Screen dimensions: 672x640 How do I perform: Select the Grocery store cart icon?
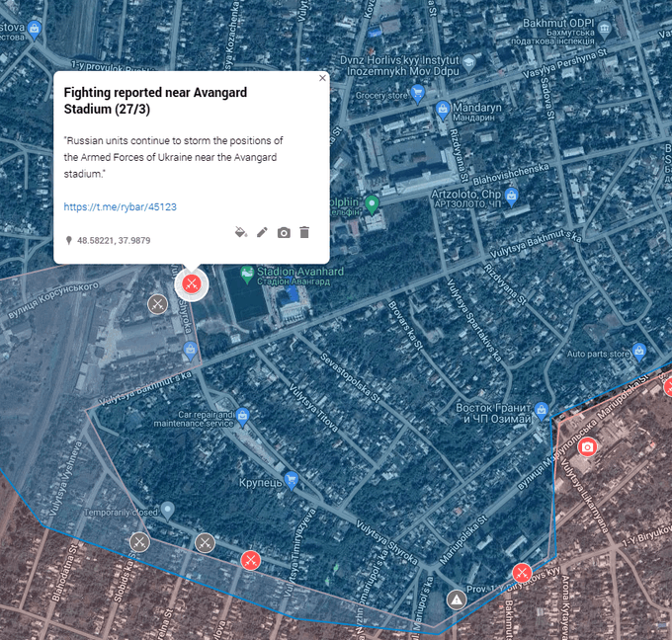[418, 95]
